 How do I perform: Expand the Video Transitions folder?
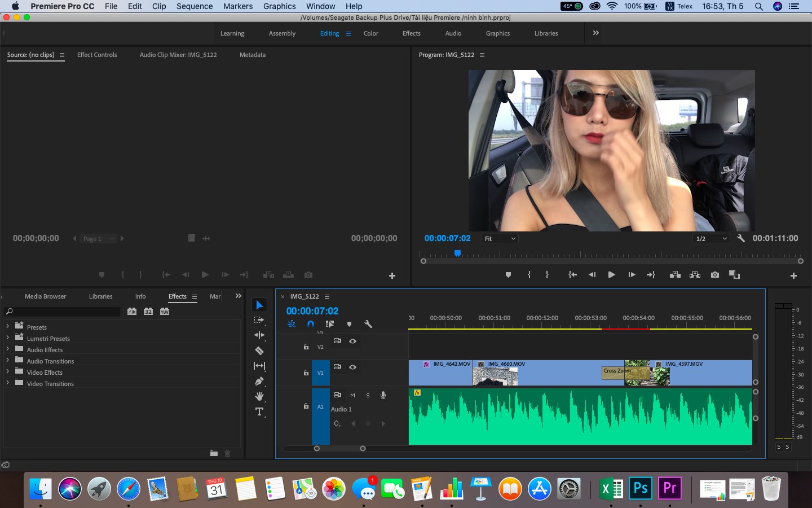coord(7,383)
